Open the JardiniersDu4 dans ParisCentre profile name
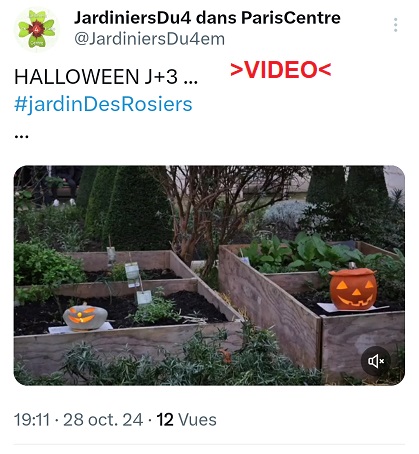419x454 pixels. click(x=207, y=18)
